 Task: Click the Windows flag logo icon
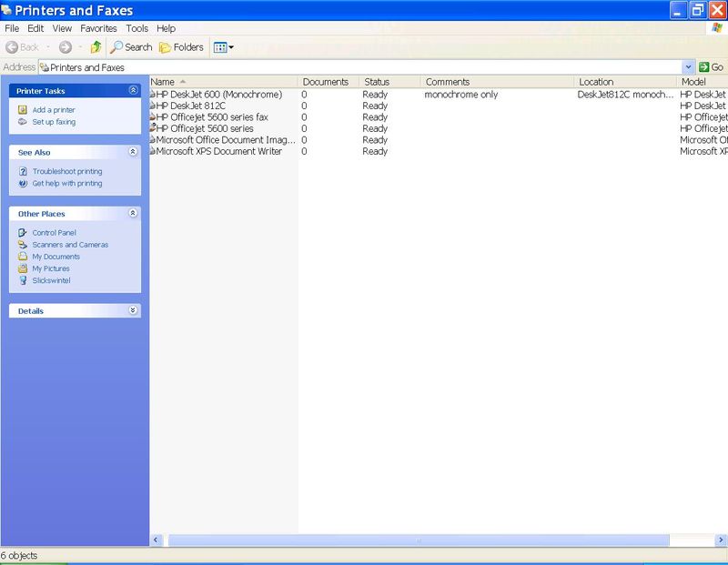(717, 28)
